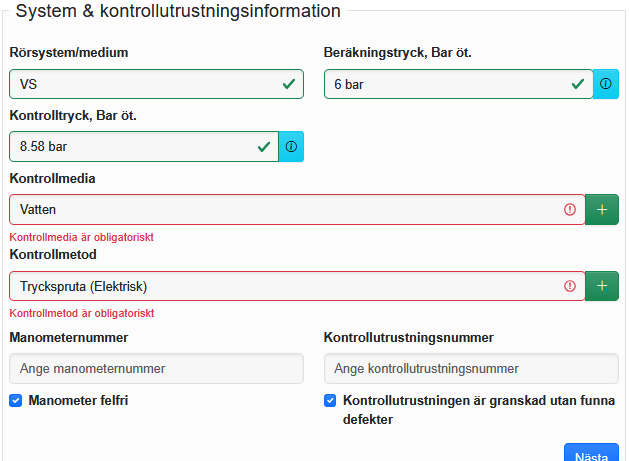Click the Manometernummer input field
Image resolution: width=630 pixels, height=461 pixels.
pyautogui.click(x=156, y=368)
